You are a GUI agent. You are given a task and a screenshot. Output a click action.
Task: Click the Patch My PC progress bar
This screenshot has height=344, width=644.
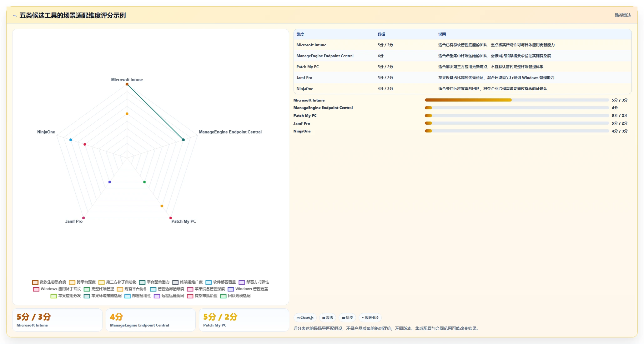(517, 116)
